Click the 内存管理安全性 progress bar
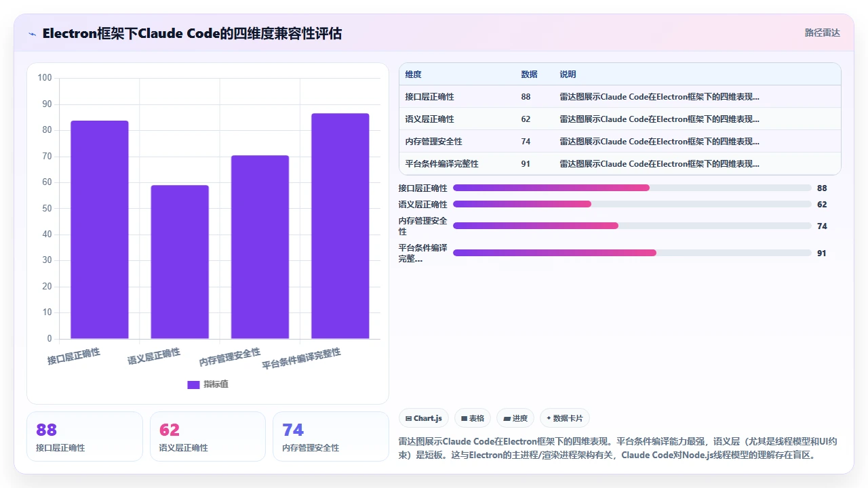 coord(632,226)
